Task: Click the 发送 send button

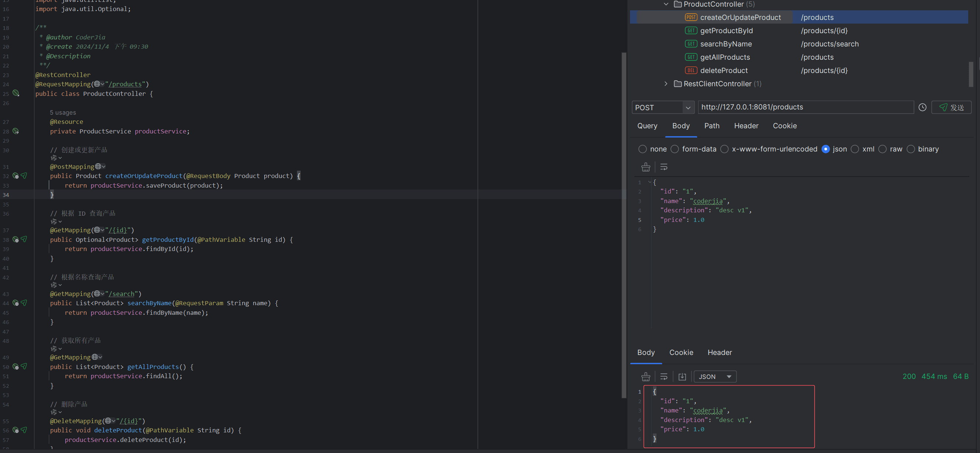Action: (951, 108)
